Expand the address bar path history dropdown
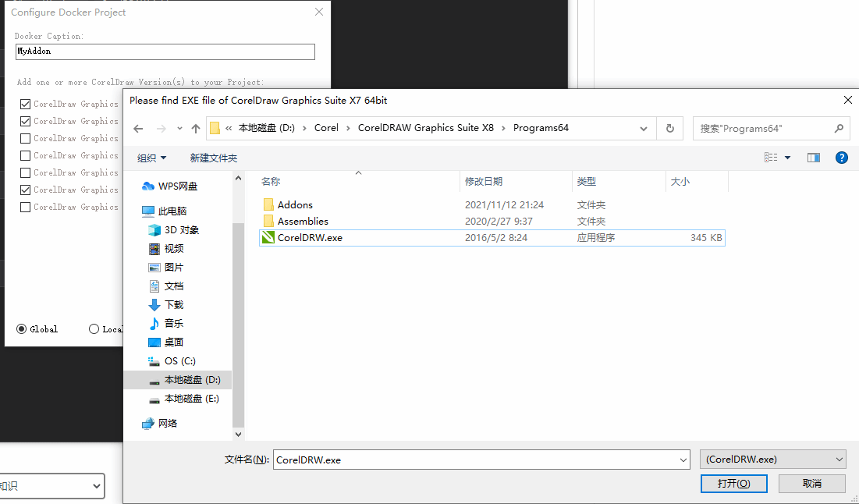859x504 pixels. 644,129
